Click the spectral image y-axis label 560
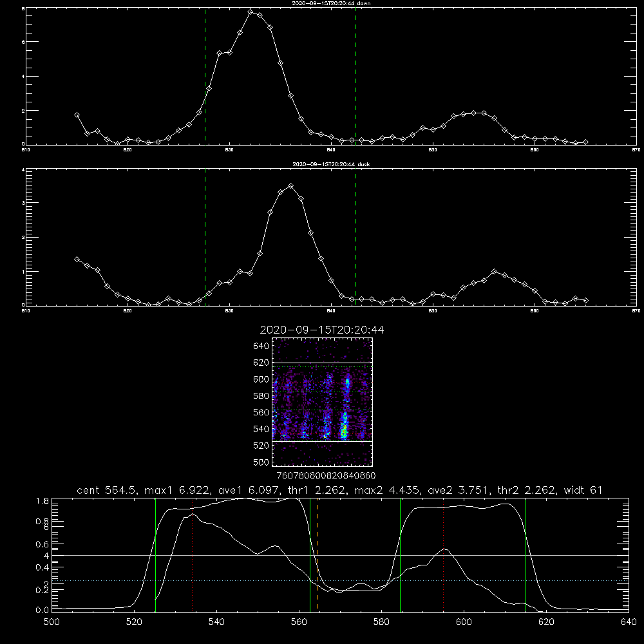644x644 pixels. pyautogui.click(x=261, y=412)
